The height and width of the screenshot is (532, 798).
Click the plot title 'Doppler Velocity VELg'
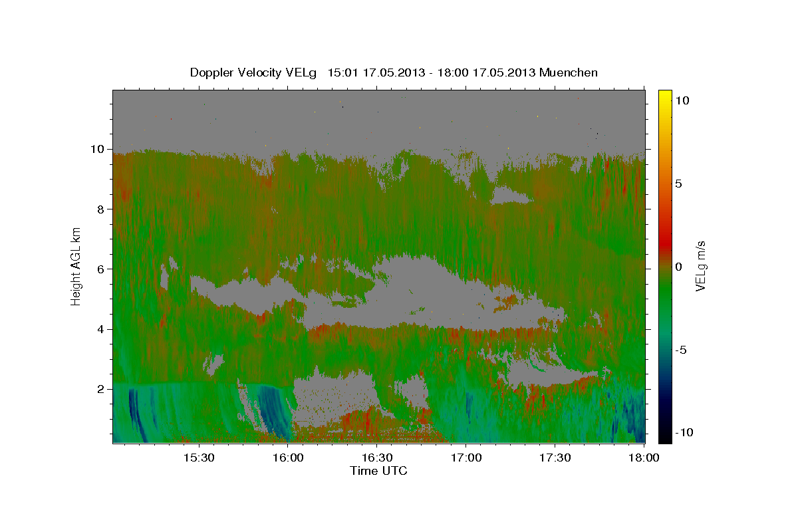tap(253, 72)
